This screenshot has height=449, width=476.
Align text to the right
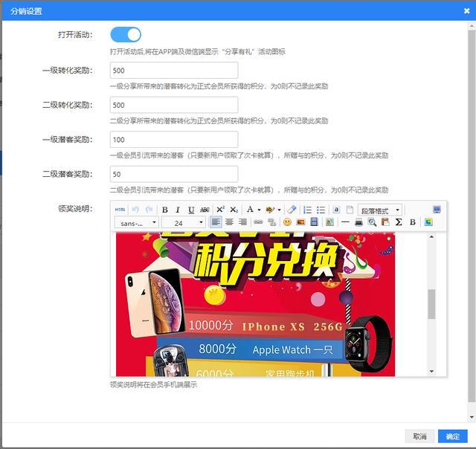tap(242, 222)
